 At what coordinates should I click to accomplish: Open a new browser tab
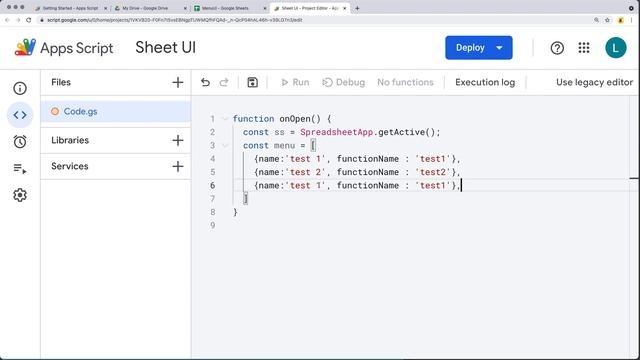[x=357, y=8]
